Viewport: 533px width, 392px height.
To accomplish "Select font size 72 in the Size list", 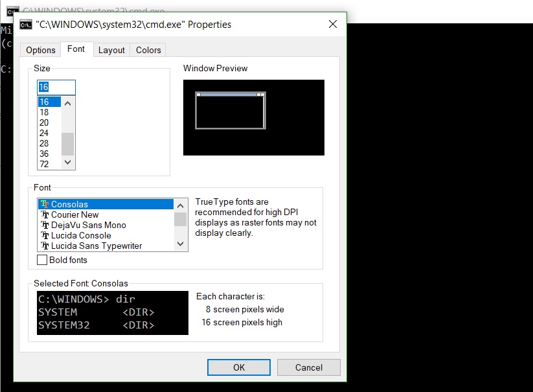I will (x=45, y=163).
